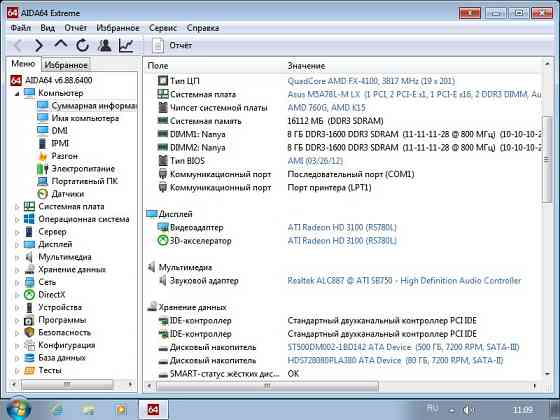560x420 pixels.
Task: Open the Отчёт menu in menu bar
Action: tap(76, 28)
